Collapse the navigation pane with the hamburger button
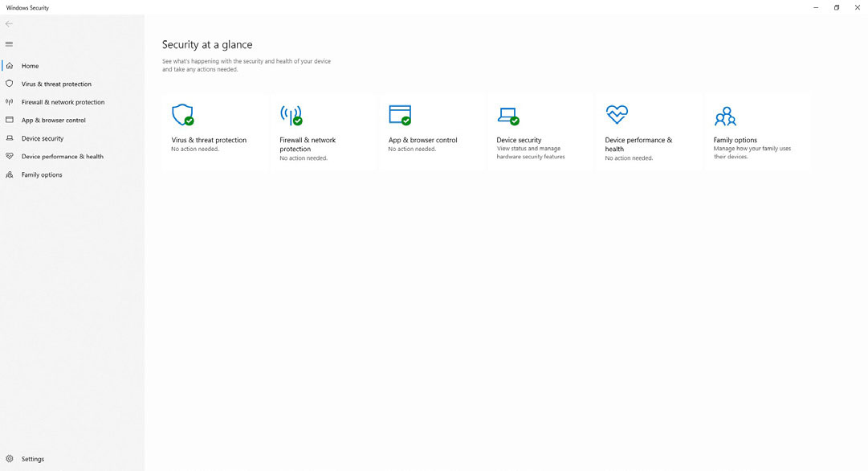 9,44
